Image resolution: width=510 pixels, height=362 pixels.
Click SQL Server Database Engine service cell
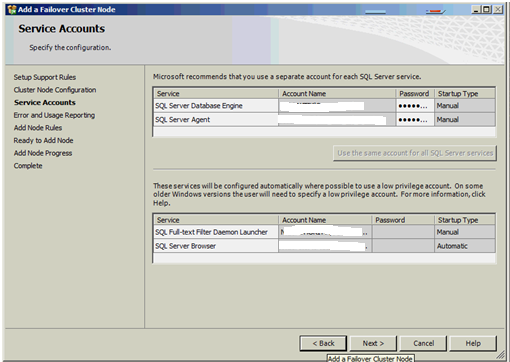[216, 106]
